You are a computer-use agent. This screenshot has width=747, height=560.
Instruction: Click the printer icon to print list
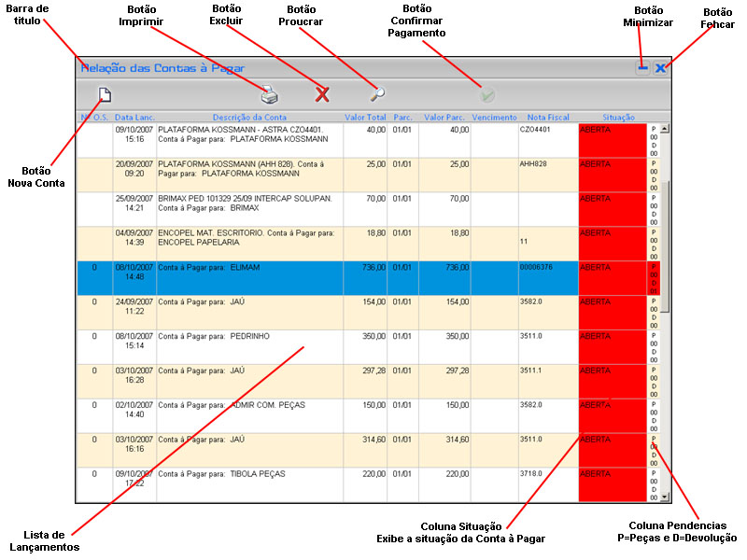[269, 93]
